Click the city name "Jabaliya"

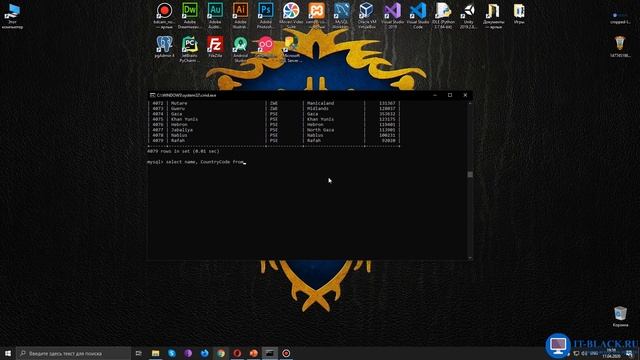182,130
